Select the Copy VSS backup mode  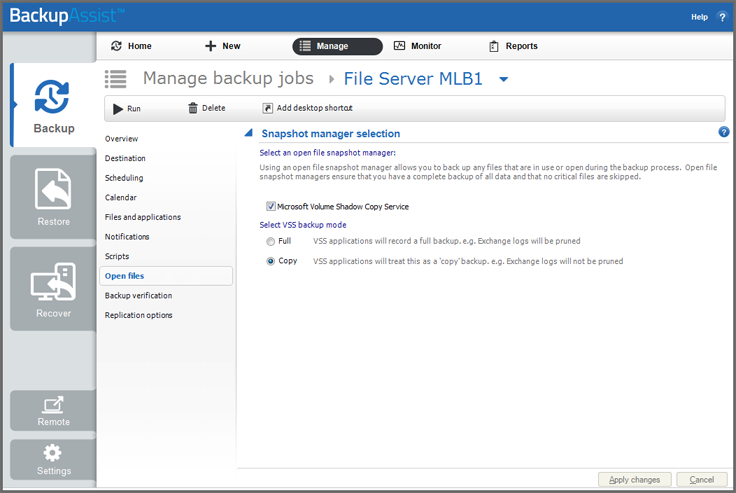click(x=270, y=261)
